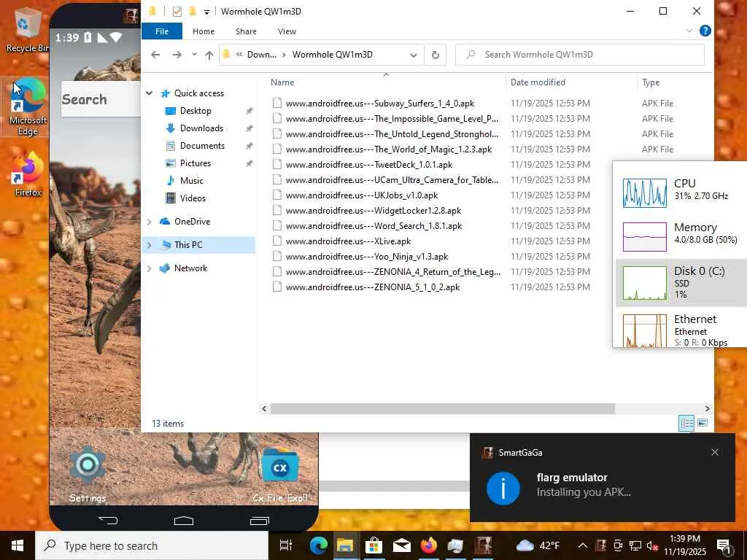
Task: Select the Disk 0 (C:) performance item
Action: (681, 283)
